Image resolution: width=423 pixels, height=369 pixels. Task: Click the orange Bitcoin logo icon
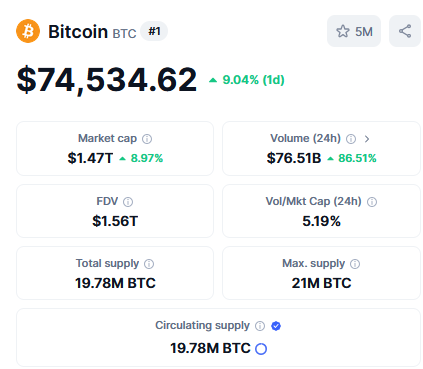pos(28,31)
